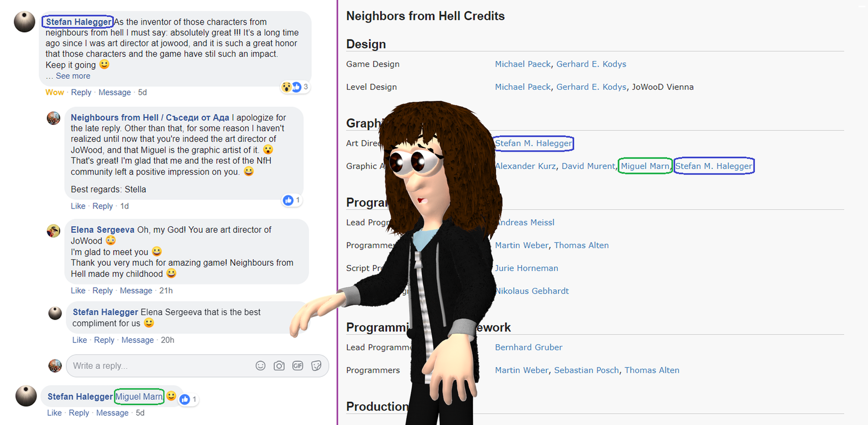Viewport: 868px width, 425px height.
Task: Open Michael Paeck under Game Design
Action: point(523,64)
